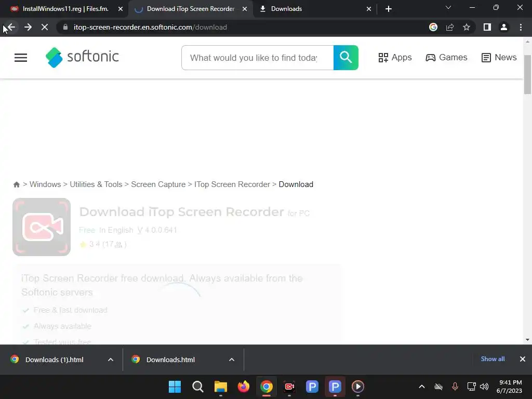Open File Explorer from taskbar
Image resolution: width=532 pixels, height=399 pixels.
pos(220,387)
